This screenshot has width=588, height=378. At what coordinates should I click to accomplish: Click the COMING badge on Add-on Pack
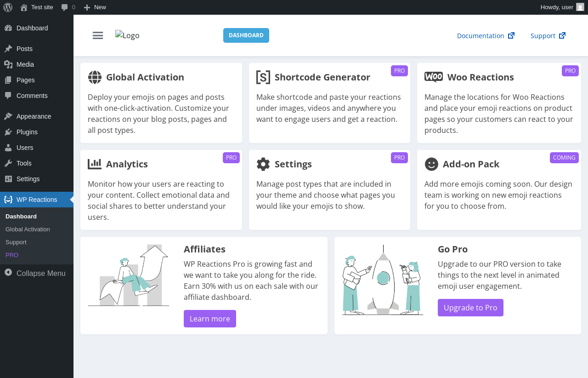pyautogui.click(x=564, y=158)
